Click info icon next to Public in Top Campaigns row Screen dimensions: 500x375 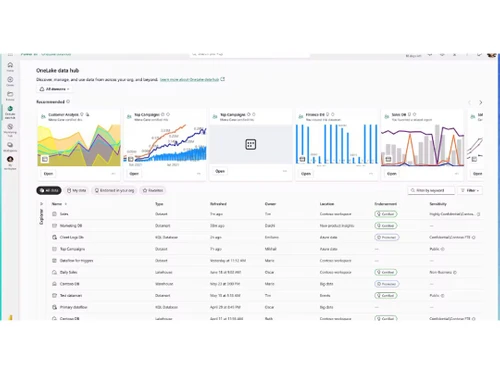(443, 249)
